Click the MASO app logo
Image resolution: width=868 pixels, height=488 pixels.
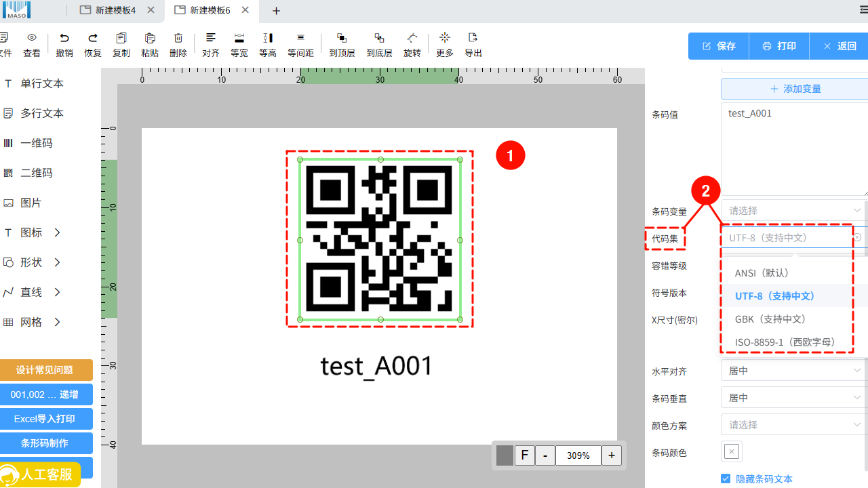click(x=16, y=9)
